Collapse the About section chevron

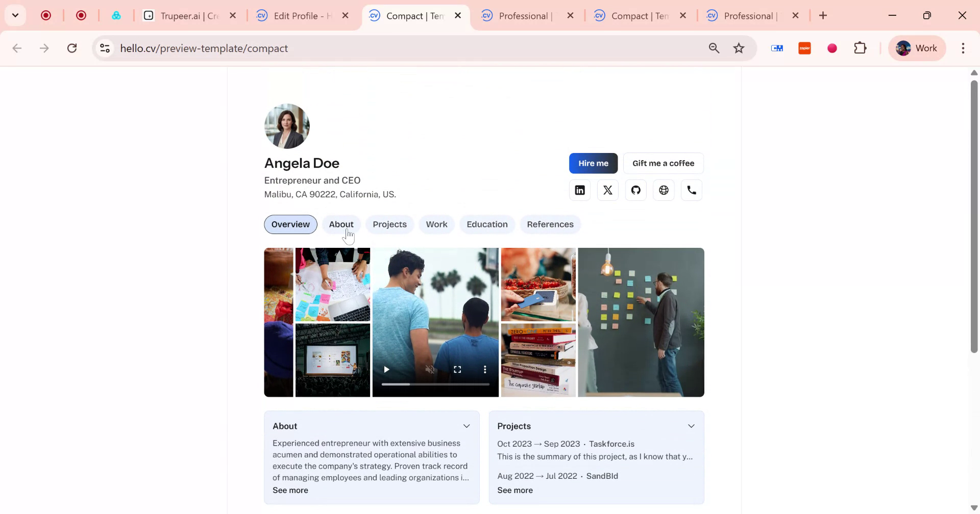466,426
